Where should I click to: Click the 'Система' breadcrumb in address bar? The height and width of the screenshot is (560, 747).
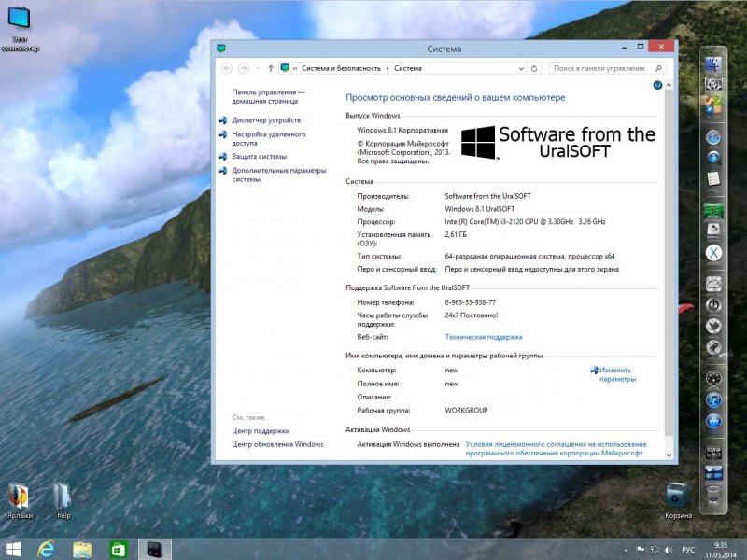click(408, 68)
